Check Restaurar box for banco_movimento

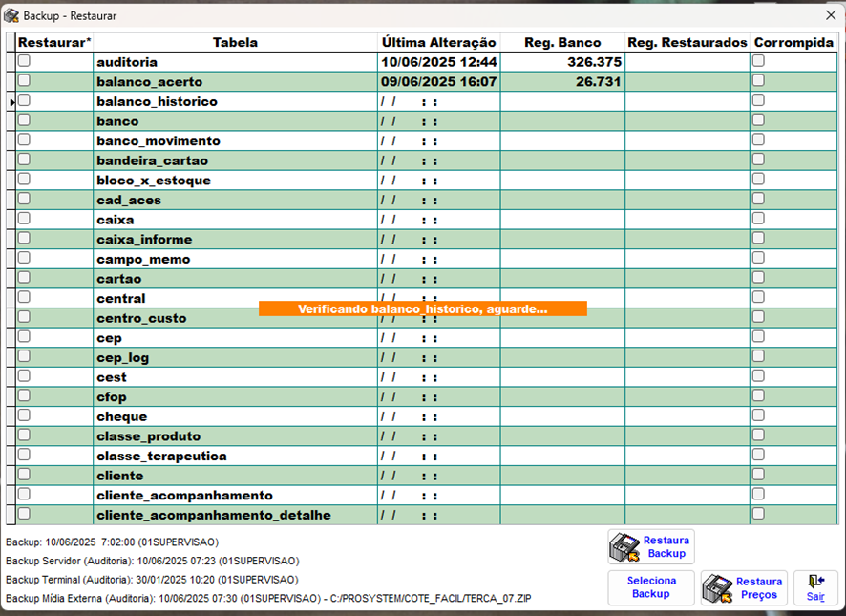[24, 139]
